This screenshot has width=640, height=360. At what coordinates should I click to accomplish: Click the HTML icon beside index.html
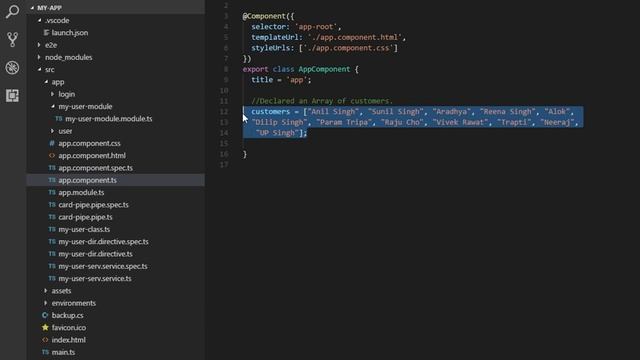[x=45, y=340]
